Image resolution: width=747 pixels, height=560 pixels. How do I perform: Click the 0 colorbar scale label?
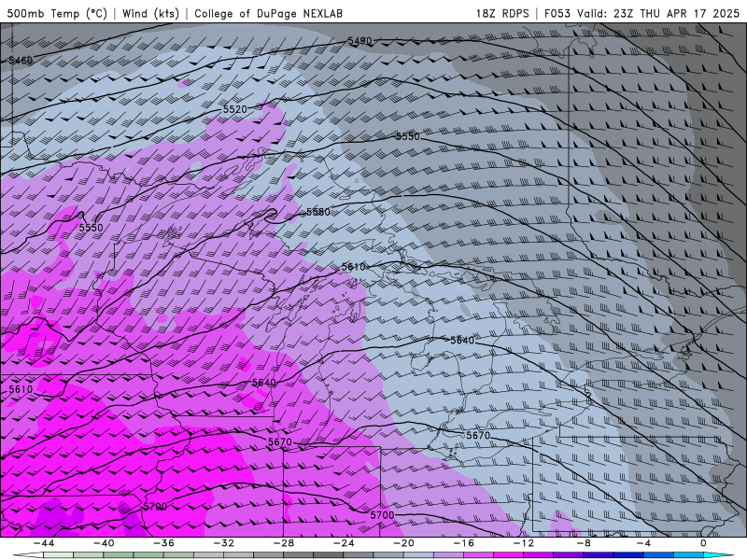(703, 543)
